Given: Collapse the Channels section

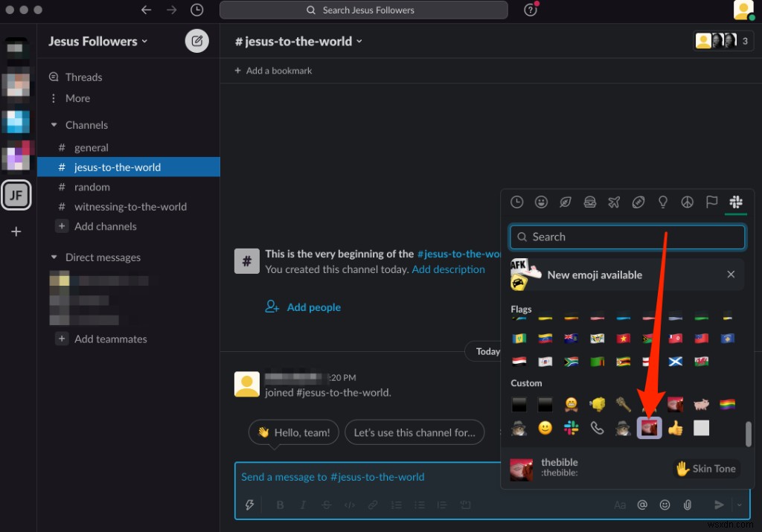Looking at the screenshot, I should [x=54, y=124].
